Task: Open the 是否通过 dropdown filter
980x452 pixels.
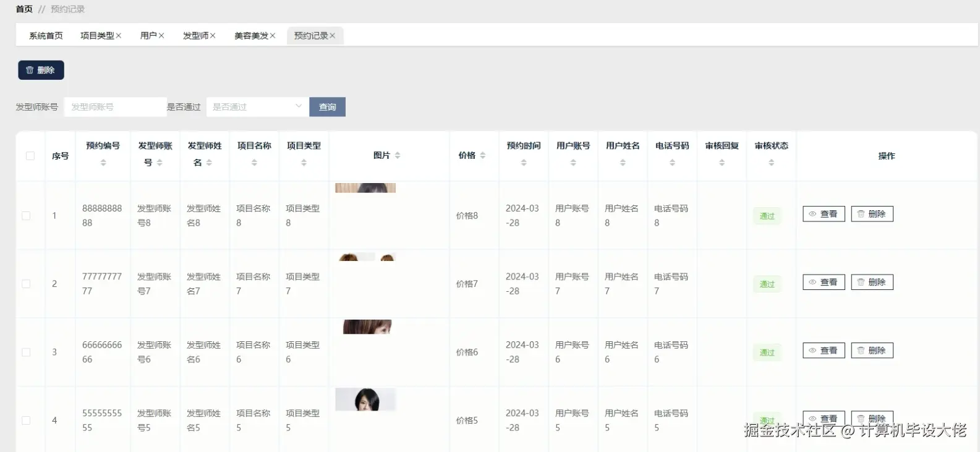Action: (x=257, y=107)
